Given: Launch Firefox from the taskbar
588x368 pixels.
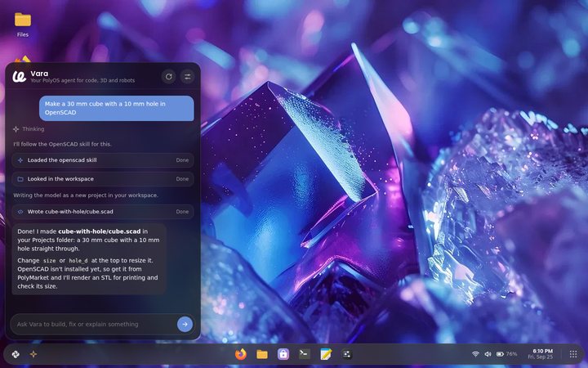Looking at the screenshot, I should [x=241, y=354].
